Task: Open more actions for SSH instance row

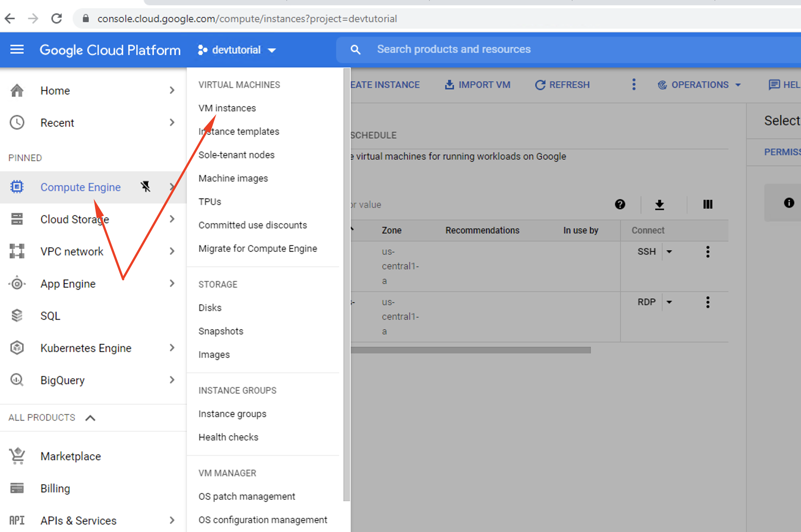Action: [x=708, y=252]
